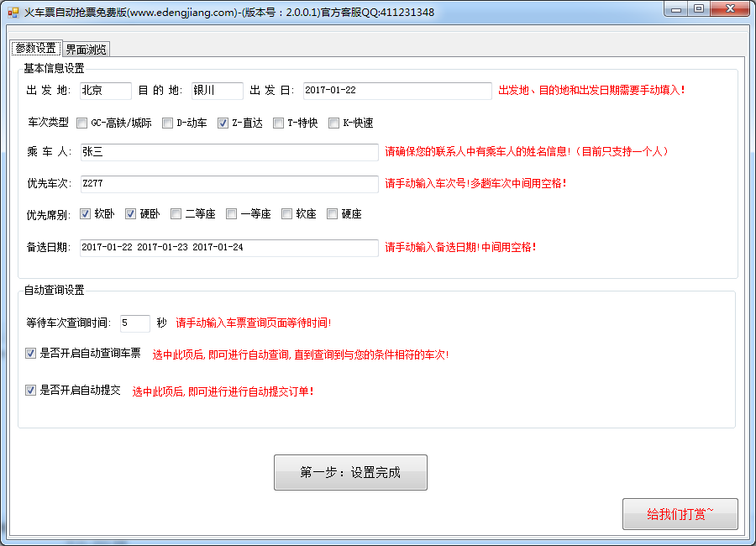Viewport: 756px width, 546px height.
Task: Click the 第一步：设置完成 button
Action: click(350, 472)
